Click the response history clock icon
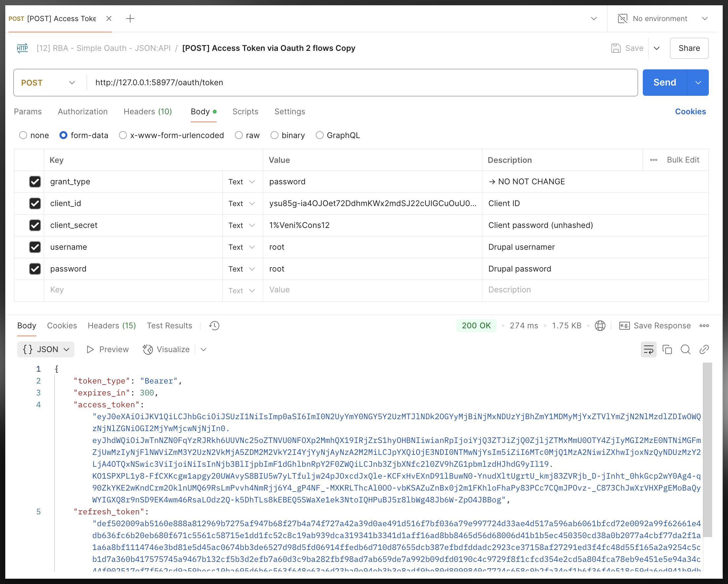The image size is (728, 584). pos(214,326)
